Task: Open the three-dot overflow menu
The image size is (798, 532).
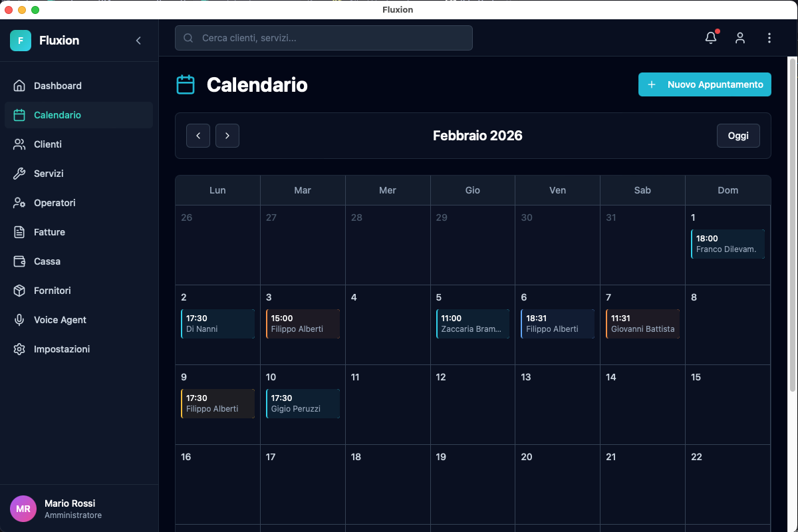Action: [769, 38]
